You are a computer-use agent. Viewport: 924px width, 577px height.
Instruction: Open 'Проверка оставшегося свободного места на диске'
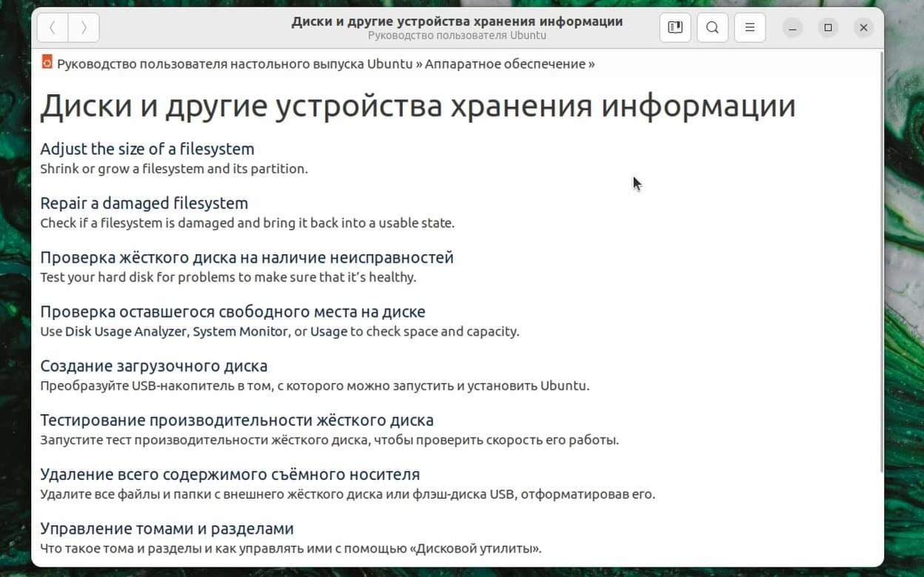pyautogui.click(x=232, y=312)
